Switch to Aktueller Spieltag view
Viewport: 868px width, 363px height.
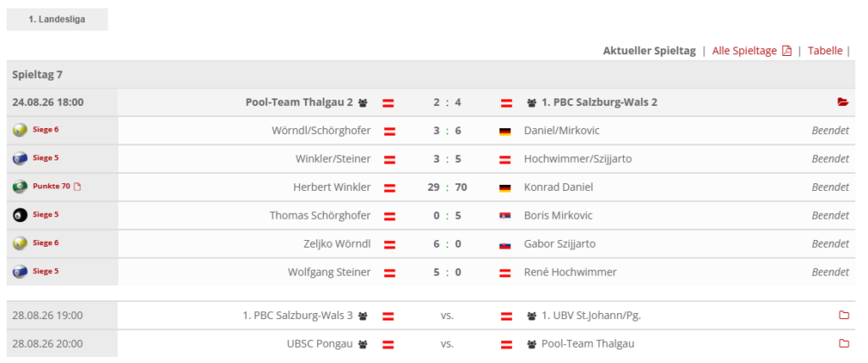(x=649, y=51)
